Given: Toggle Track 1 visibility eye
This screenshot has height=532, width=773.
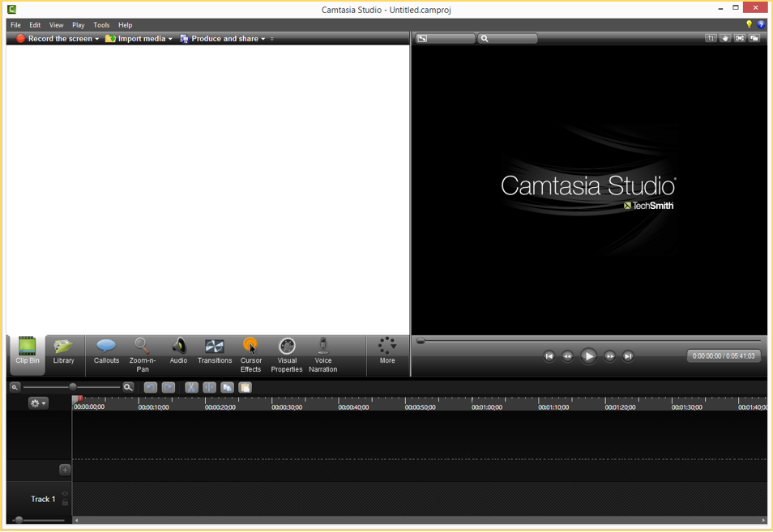Looking at the screenshot, I should click(x=65, y=494).
